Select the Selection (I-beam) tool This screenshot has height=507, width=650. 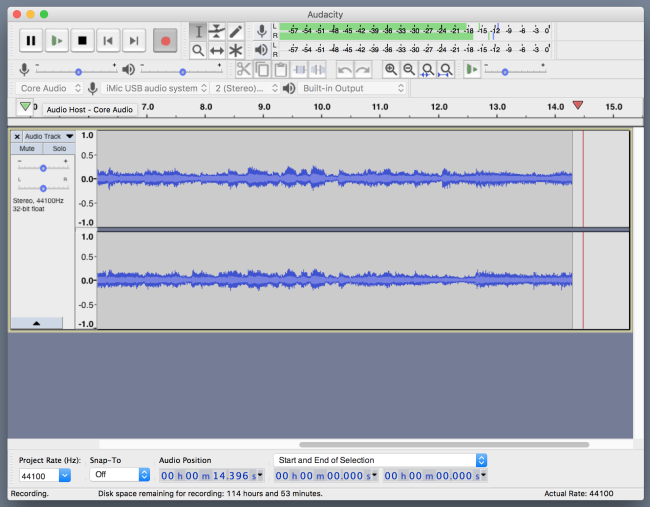(198, 32)
